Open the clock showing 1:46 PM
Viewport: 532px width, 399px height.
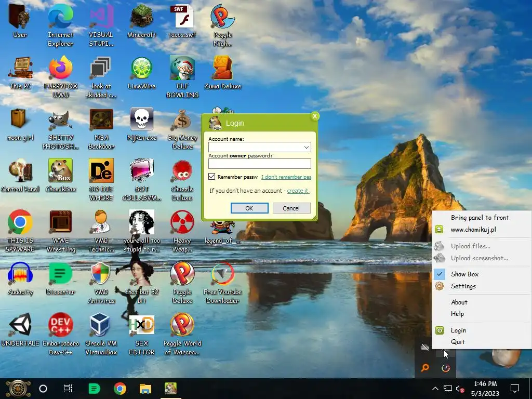(x=485, y=389)
